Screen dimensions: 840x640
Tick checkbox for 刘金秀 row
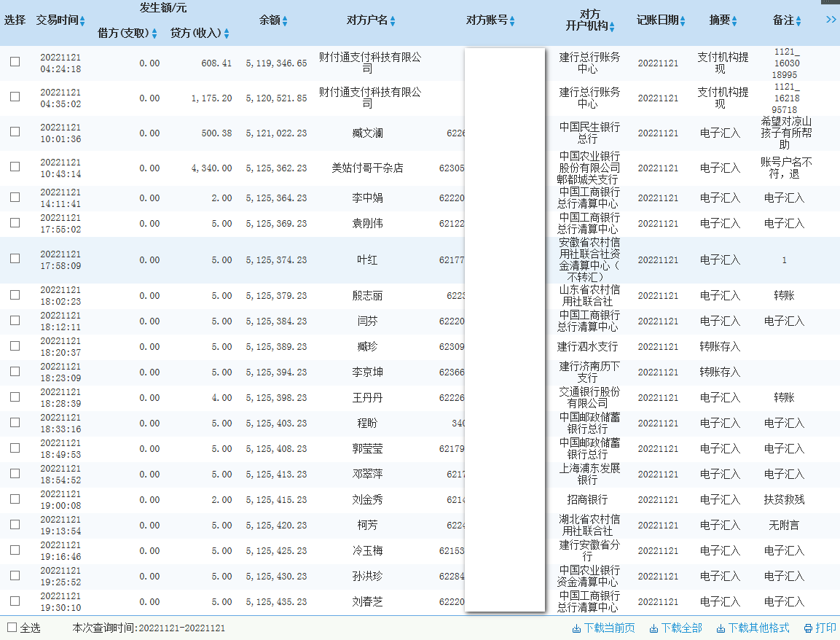pos(15,499)
